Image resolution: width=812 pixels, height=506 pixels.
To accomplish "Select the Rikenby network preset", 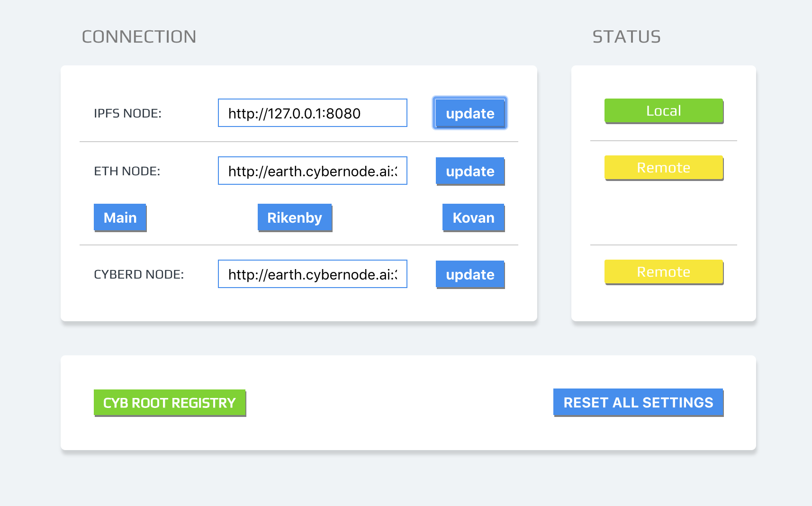I will [295, 217].
